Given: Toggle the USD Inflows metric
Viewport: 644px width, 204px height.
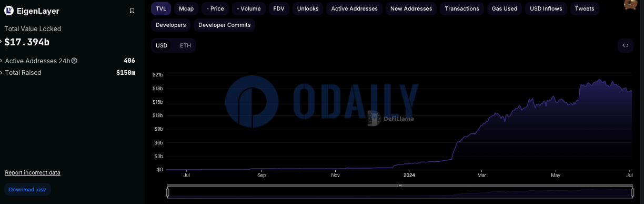Looking at the screenshot, I should pyautogui.click(x=546, y=8).
